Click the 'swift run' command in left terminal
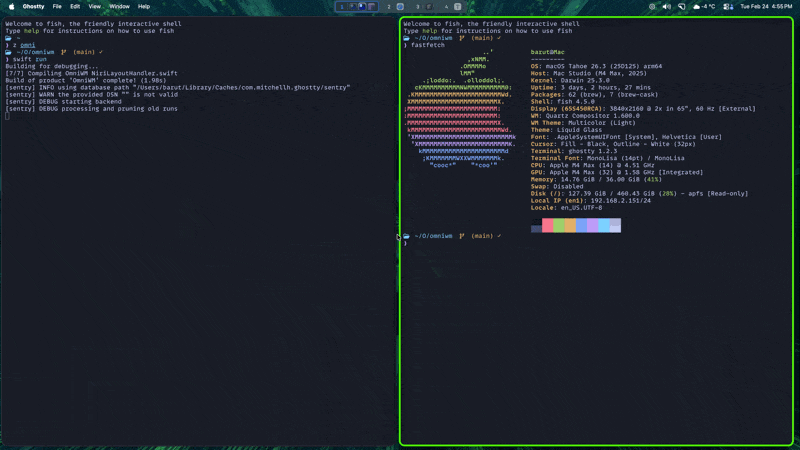Screen dimensions: 800x450 pos(30,59)
